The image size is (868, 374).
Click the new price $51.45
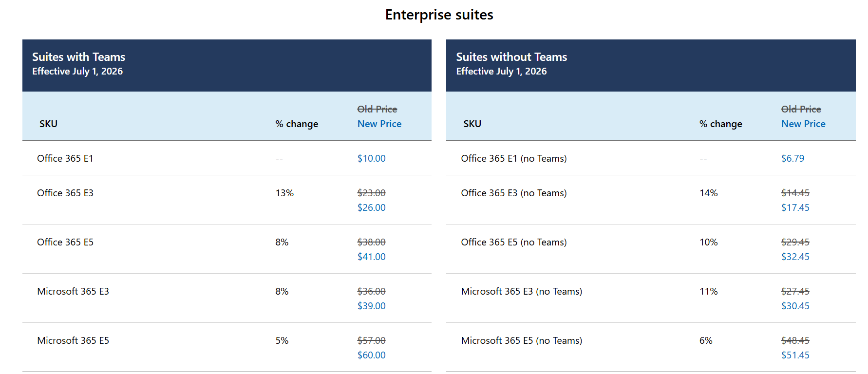tap(795, 355)
